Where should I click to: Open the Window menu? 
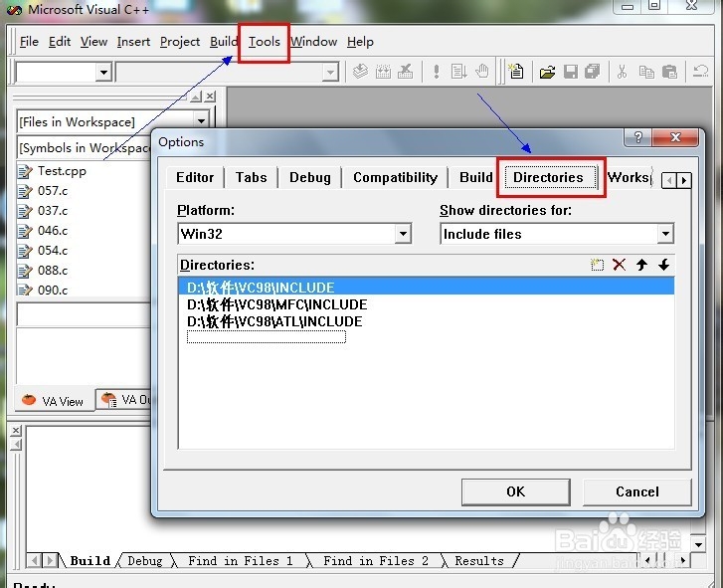(313, 42)
